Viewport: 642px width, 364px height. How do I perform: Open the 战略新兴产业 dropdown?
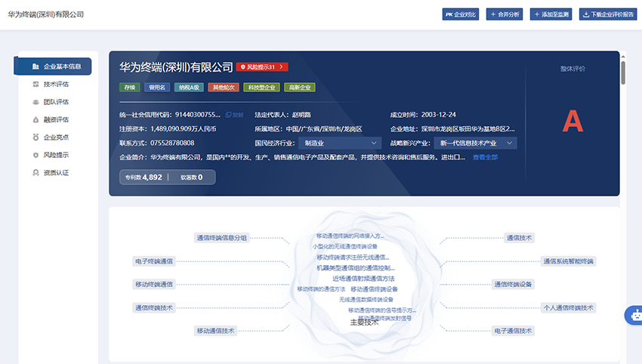click(x=475, y=143)
